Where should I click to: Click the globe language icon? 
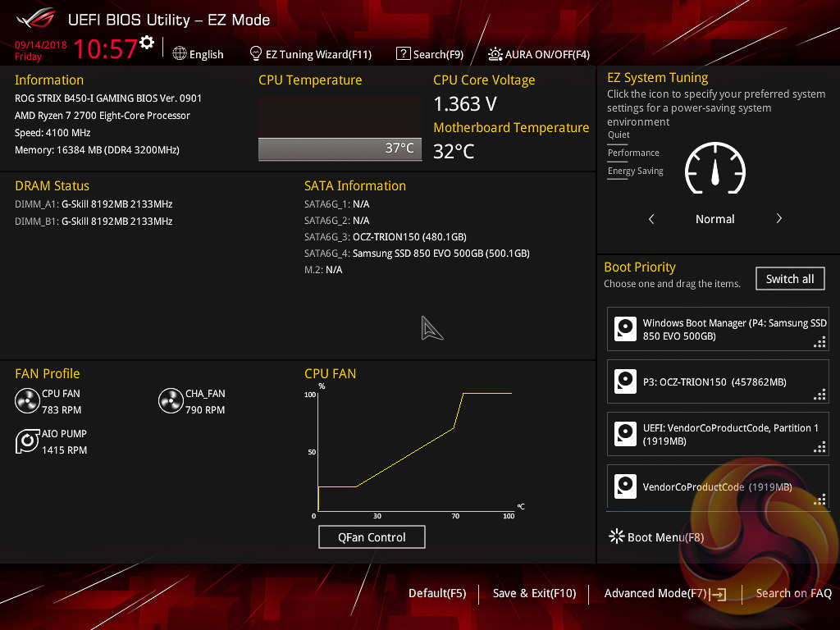(180, 53)
